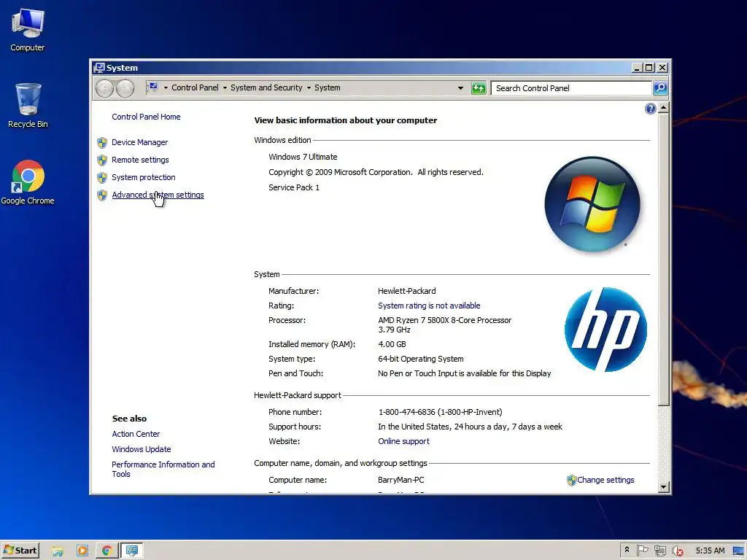The height and width of the screenshot is (560, 747).
Task: Click the taskbar clock showing 5:35 AM
Action: point(710,551)
